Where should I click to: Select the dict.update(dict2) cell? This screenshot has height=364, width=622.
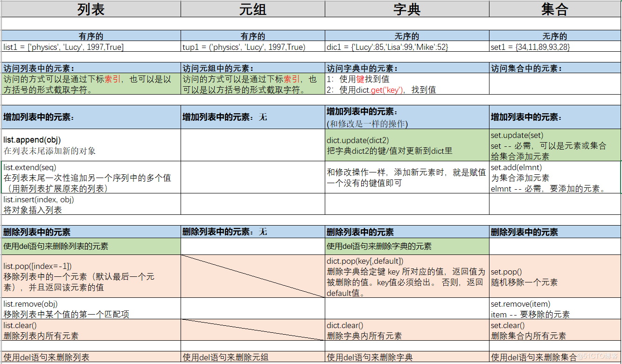[407, 145]
